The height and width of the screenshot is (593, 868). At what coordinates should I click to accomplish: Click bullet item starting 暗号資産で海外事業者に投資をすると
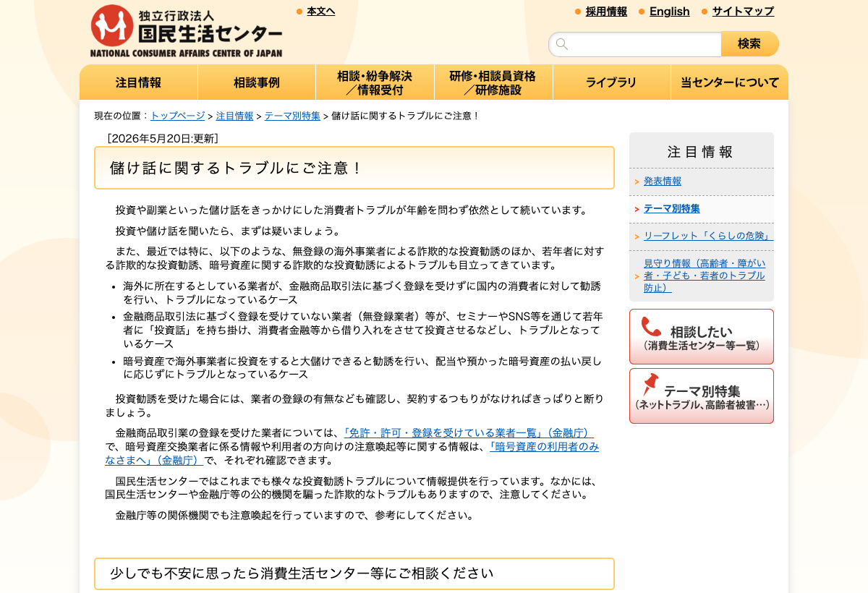pos(362,368)
